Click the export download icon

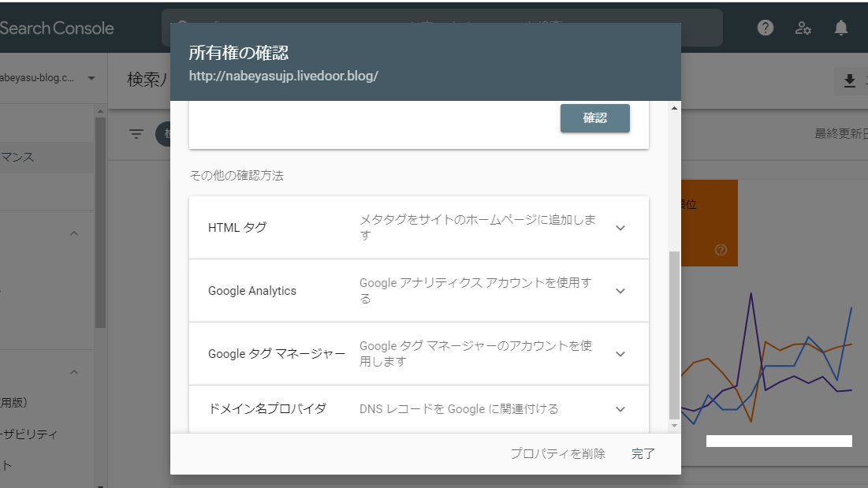point(850,80)
